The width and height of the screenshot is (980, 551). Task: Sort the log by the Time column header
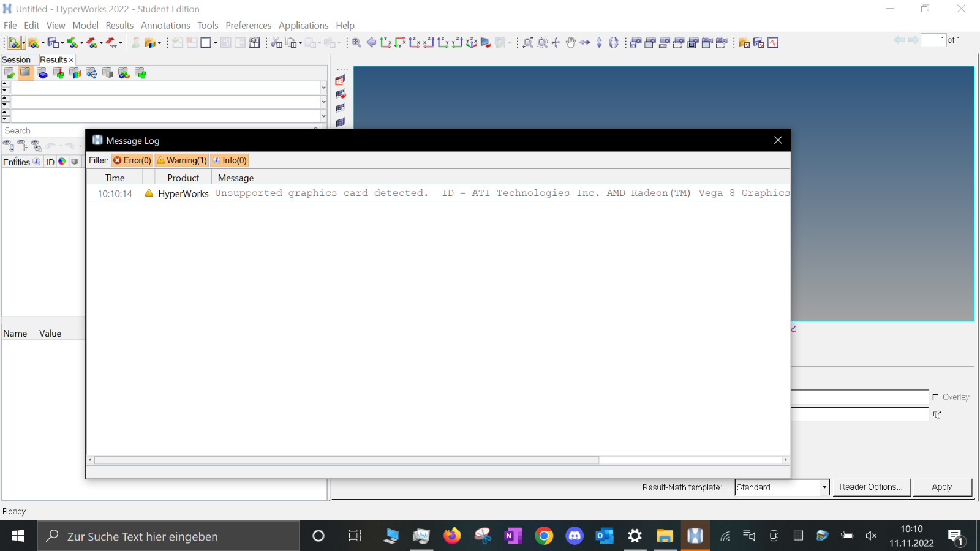tap(115, 178)
